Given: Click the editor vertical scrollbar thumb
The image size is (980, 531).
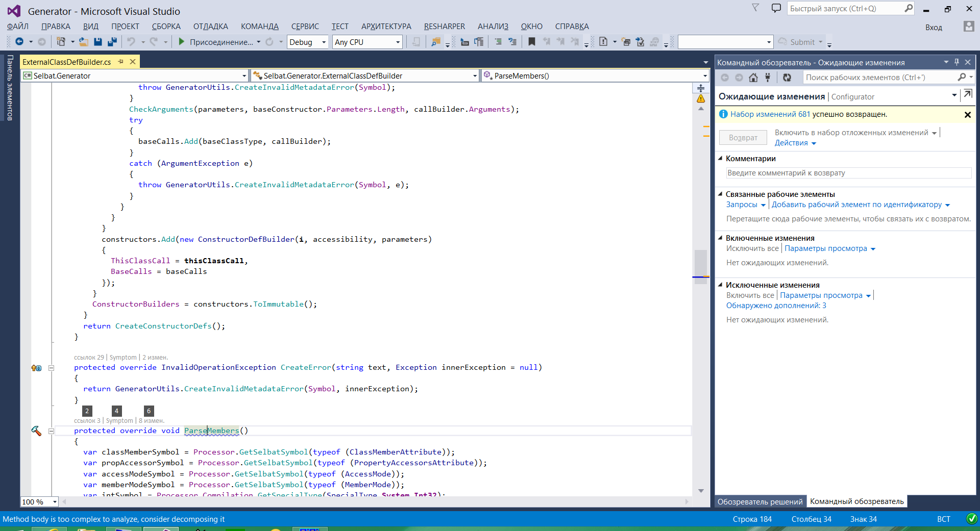Looking at the screenshot, I should pyautogui.click(x=701, y=263).
